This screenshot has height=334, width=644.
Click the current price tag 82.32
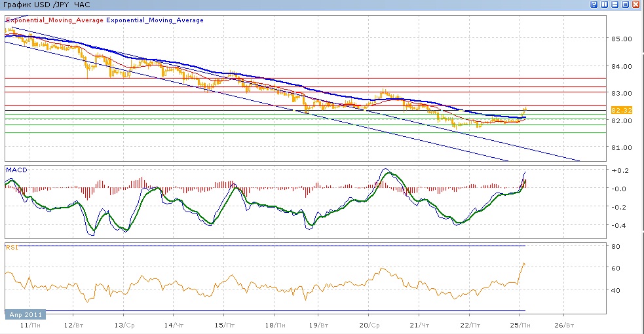620,110
